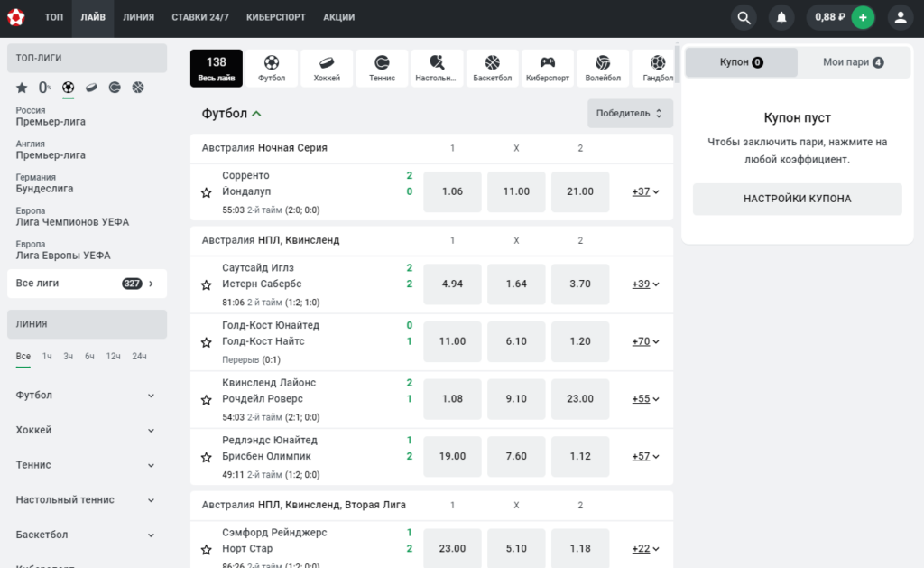Screen dimensions: 924x568
Task: Select the Хоккей sport icon filter
Action: 327,69
